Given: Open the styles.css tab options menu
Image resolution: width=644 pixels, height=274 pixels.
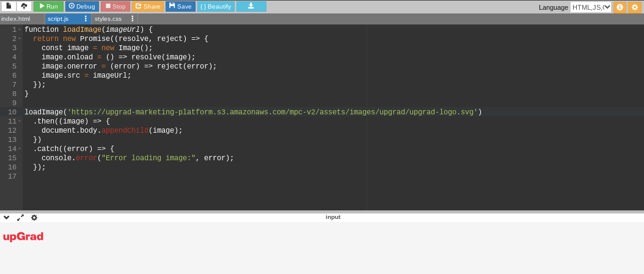Looking at the screenshot, I should [132, 18].
